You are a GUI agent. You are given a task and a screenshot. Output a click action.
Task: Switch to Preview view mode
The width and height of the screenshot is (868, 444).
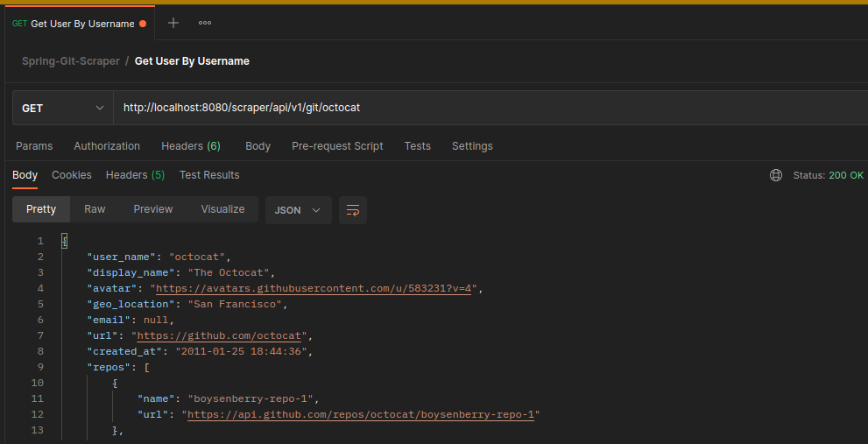click(x=152, y=209)
